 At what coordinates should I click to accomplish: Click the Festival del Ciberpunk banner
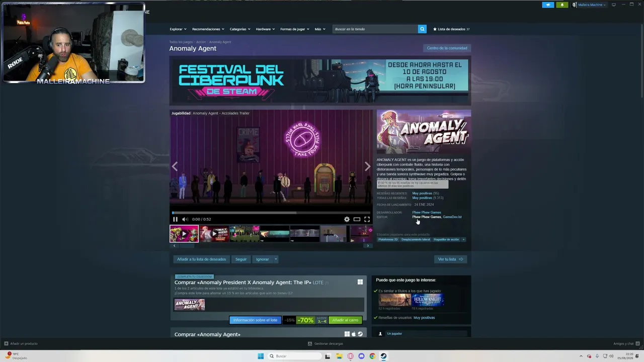tap(320, 79)
